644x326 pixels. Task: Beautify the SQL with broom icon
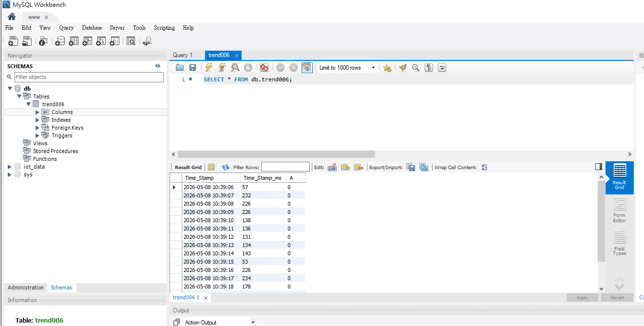[402, 68]
